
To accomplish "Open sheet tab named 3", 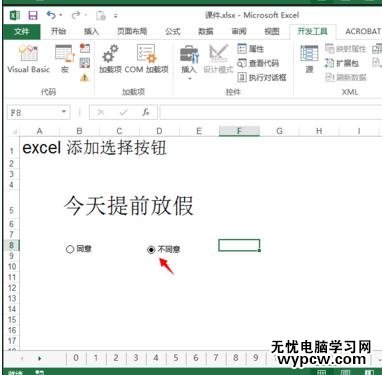I will pyautogui.click(x=136, y=358).
